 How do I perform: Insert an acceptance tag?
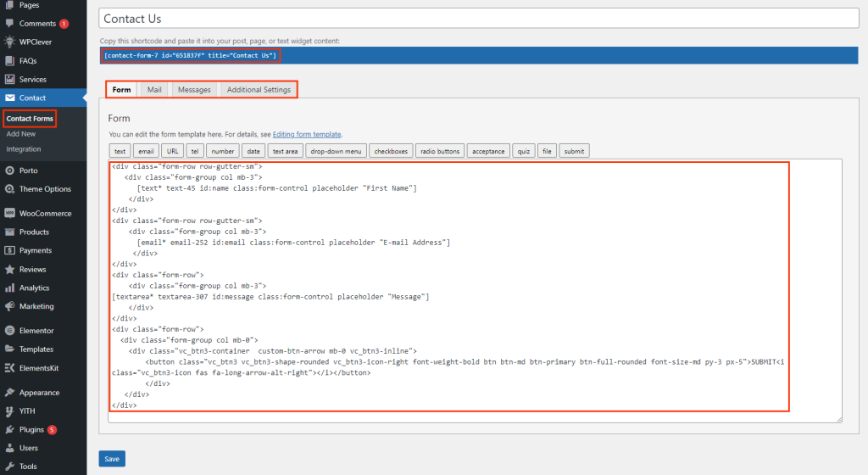[489, 151]
